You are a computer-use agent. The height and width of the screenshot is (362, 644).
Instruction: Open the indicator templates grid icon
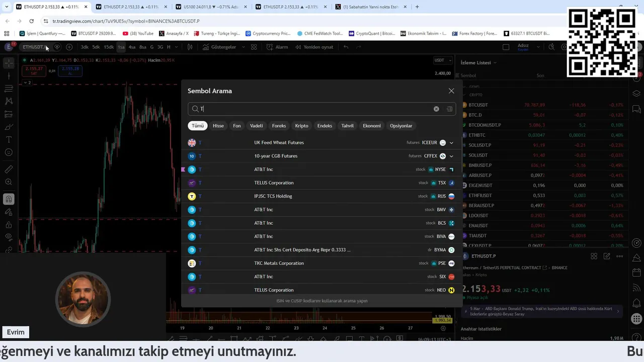pyautogui.click(x=254, y=47)
